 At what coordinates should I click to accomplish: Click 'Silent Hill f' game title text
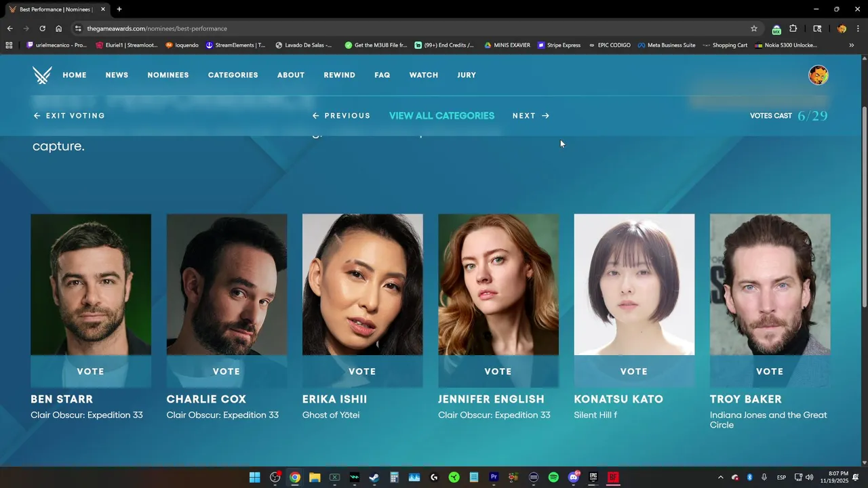pyautogui.click(x=595, y=415)
